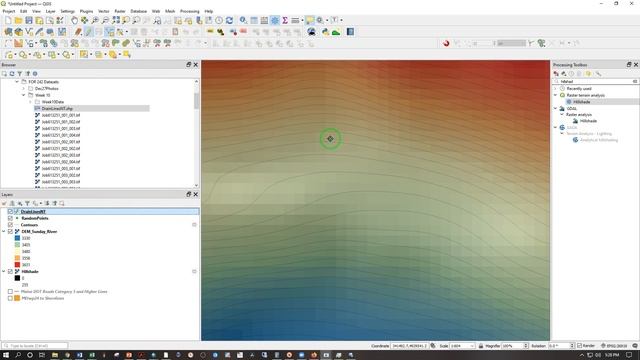Open the Layer menu
The width and height of the screenshot is (640, 360).
point(50,11)
